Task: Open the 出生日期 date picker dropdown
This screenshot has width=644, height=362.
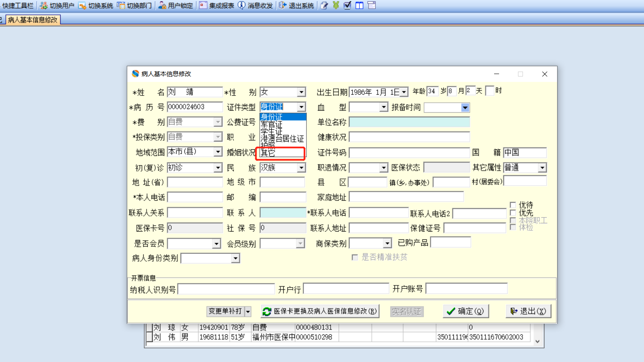Action: pyautogui.click(x=404, y=92)
